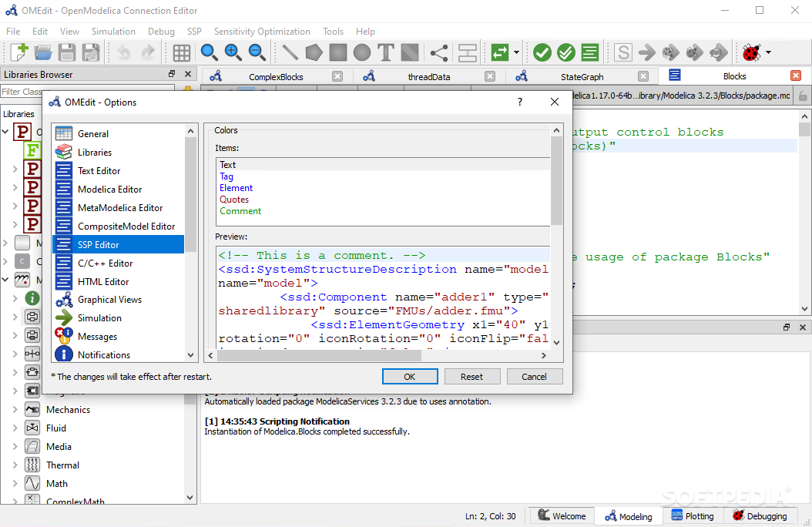Click the Options dialog help question mark

(x=520, y=102)
